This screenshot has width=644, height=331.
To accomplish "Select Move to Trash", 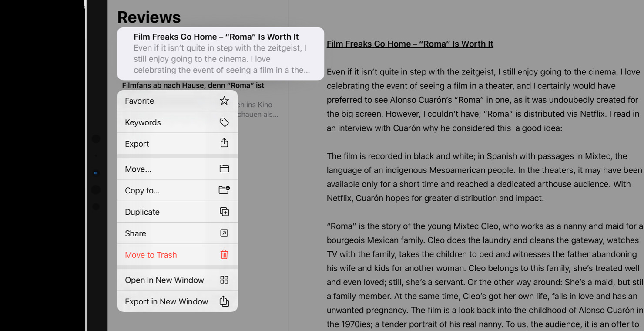I will coord(178,255).
